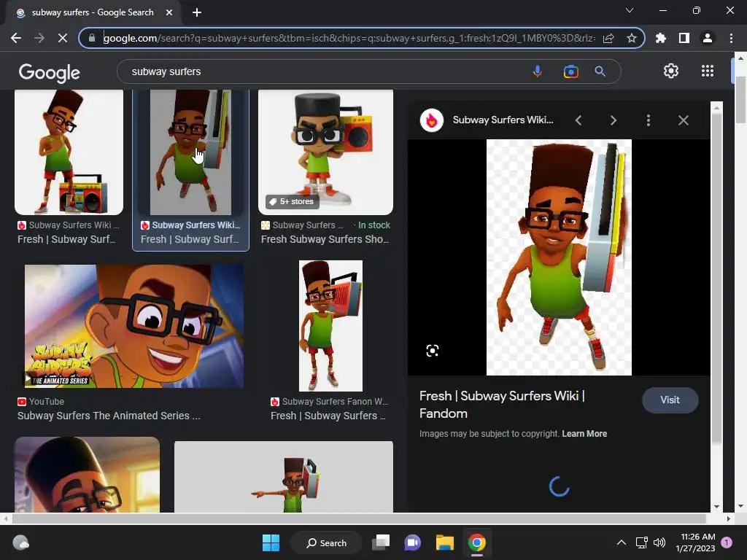Image resolution: width=747 pixels, height=560 pixels.
Task: Open Fresh close-up portrait thumbnail at bottom
Action: 88,475
